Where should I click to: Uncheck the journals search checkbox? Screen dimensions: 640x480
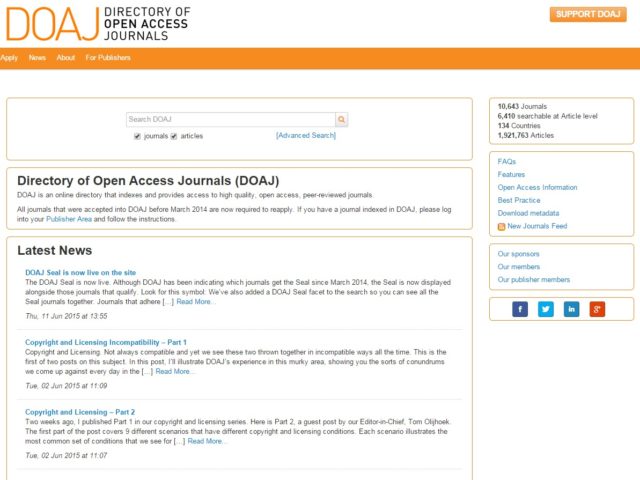[x=137, y=136]
